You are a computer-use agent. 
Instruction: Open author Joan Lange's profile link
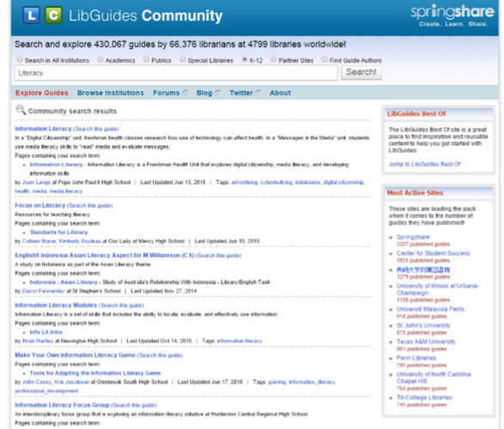pyautogui.click(x=36, y=183)
